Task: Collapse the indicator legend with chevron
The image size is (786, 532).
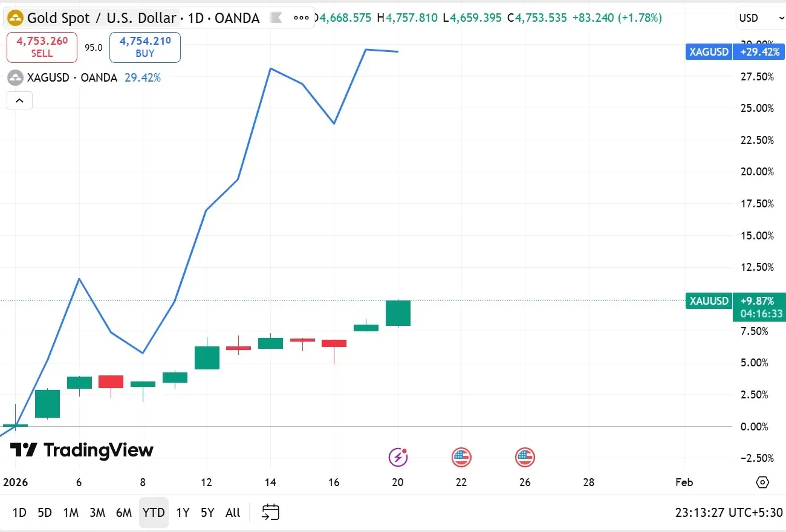Action: pyautogui.click(x=19, y=101)
